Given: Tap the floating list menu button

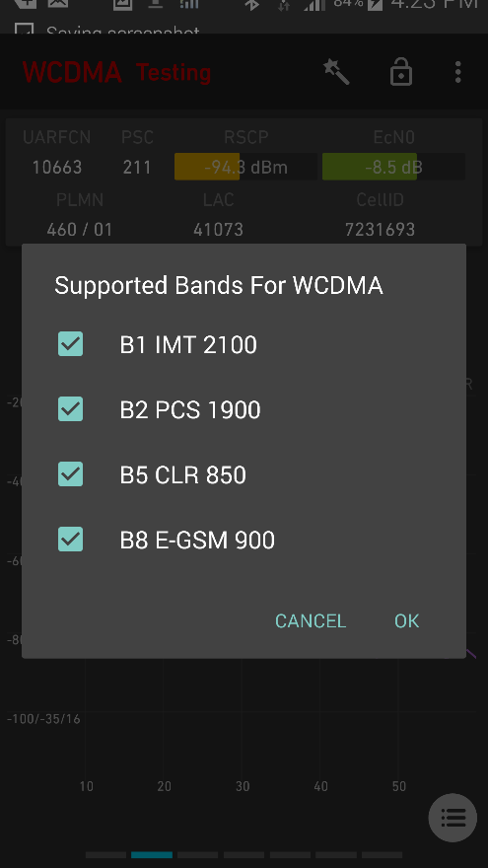Looking at the screenshot, I should click(x=453, y=817).
